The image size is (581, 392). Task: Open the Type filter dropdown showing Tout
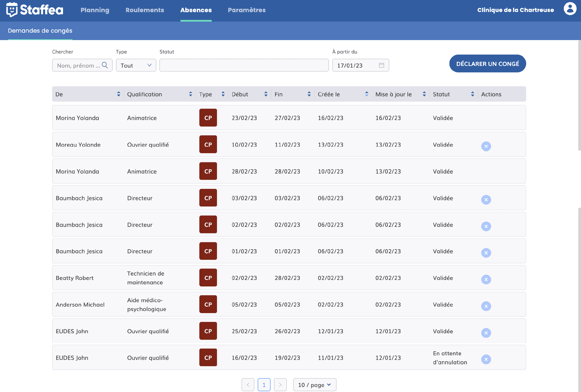[136, 65]
